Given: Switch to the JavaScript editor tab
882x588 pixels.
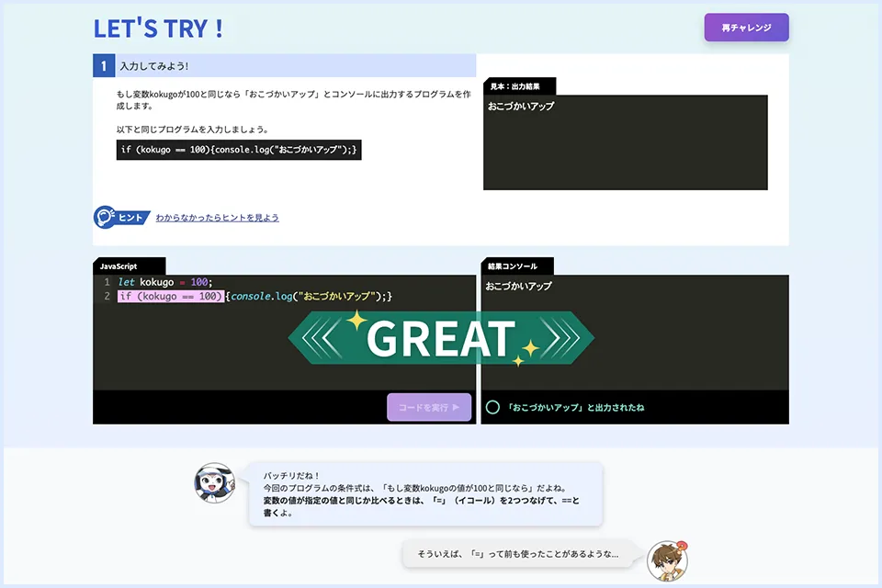Looking at the screenshot, I should click(128, 266).
